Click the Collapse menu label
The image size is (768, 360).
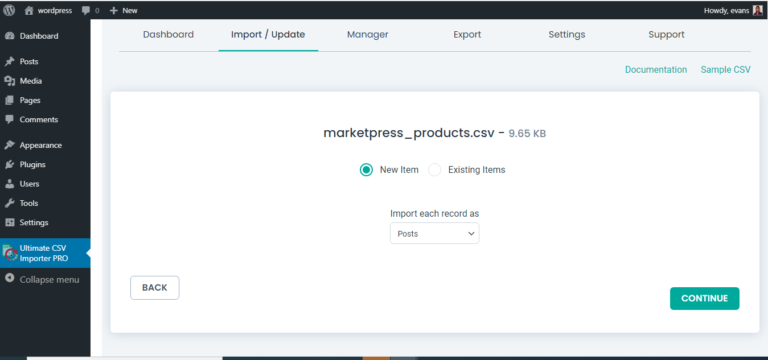(49, 280)
